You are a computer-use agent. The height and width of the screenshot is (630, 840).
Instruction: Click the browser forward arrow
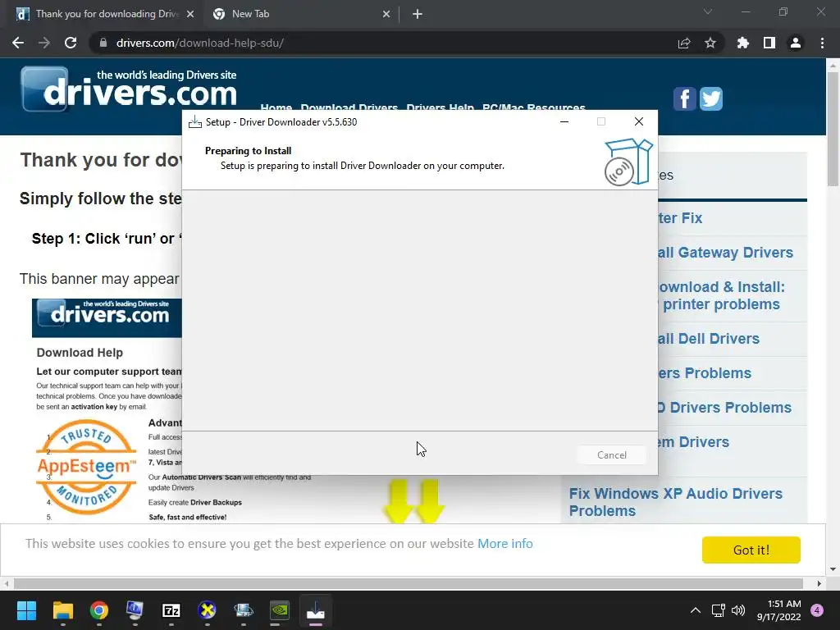(x=44, y=43)
